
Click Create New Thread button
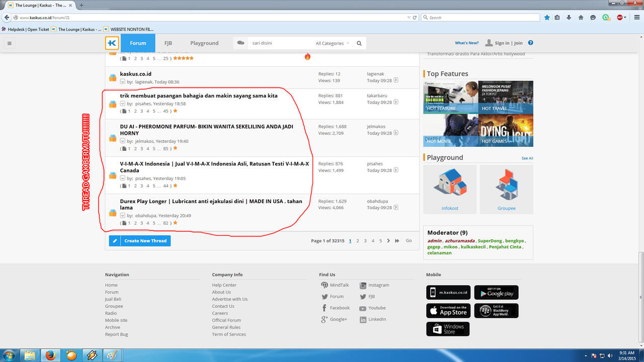(x=140, y=241)
